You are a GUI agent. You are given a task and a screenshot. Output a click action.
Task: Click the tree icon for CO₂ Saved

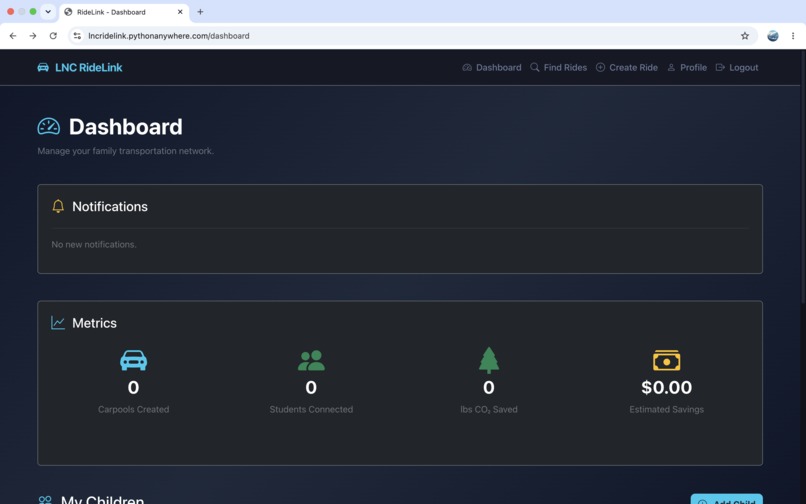tap(489, 360)
